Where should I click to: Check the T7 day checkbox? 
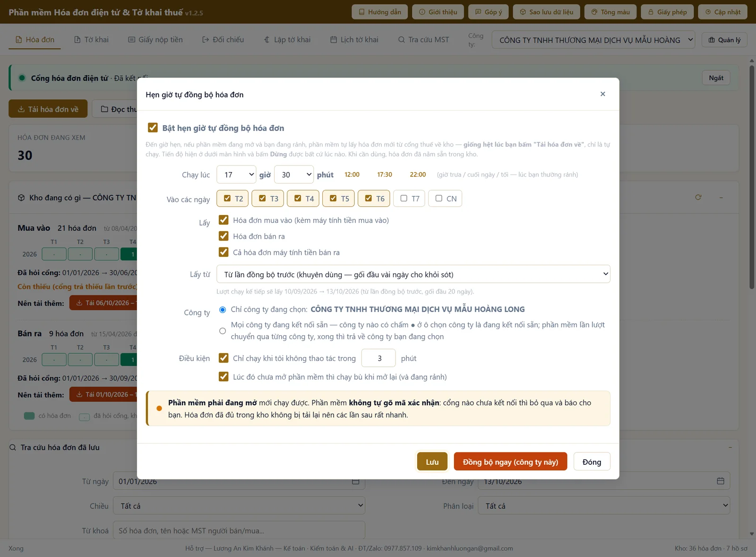pos(404,198)
